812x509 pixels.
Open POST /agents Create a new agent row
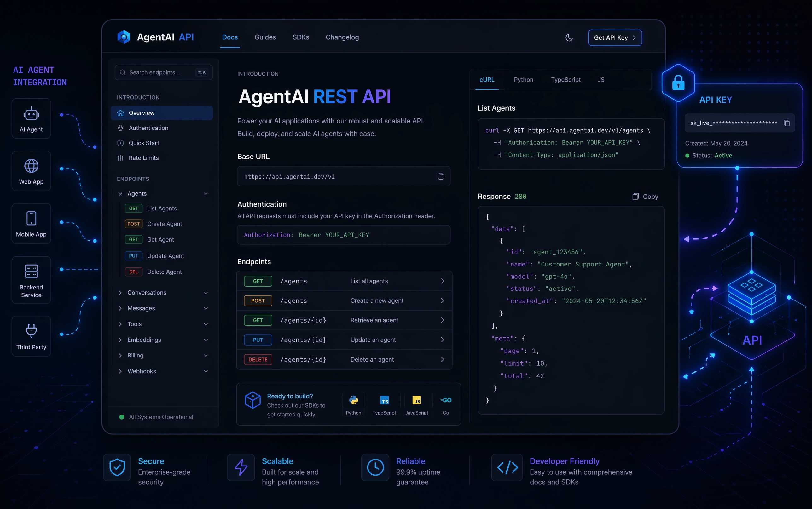tap(344, 300)
